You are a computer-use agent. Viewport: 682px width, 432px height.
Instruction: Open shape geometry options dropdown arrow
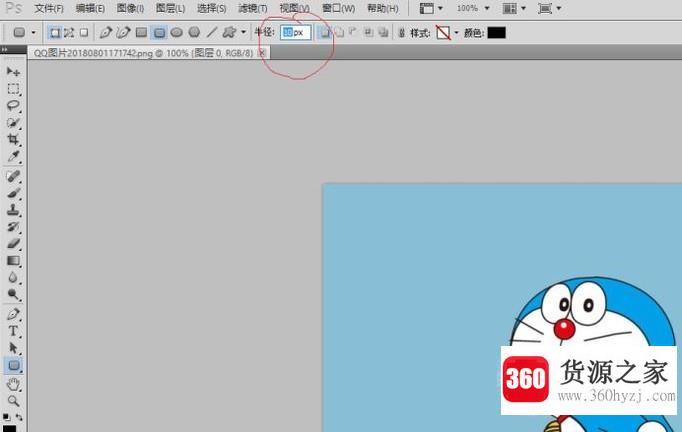click(243, 32)
